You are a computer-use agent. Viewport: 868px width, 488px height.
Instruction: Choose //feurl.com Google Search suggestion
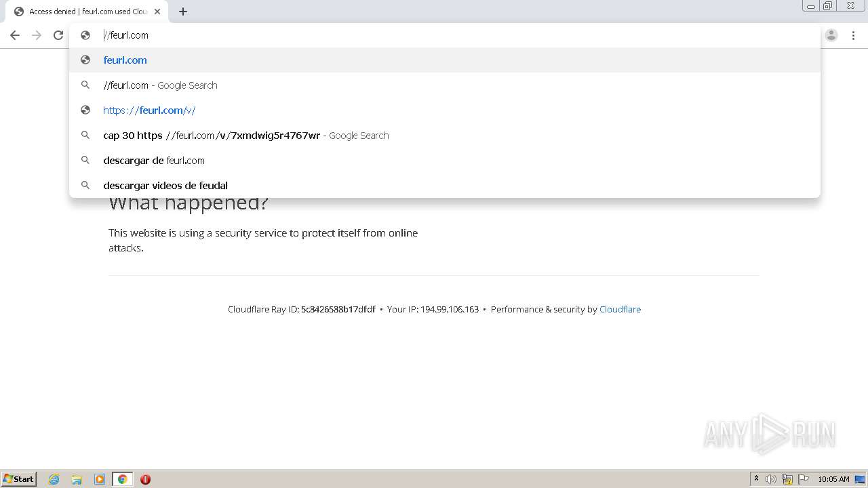point(444,85)
